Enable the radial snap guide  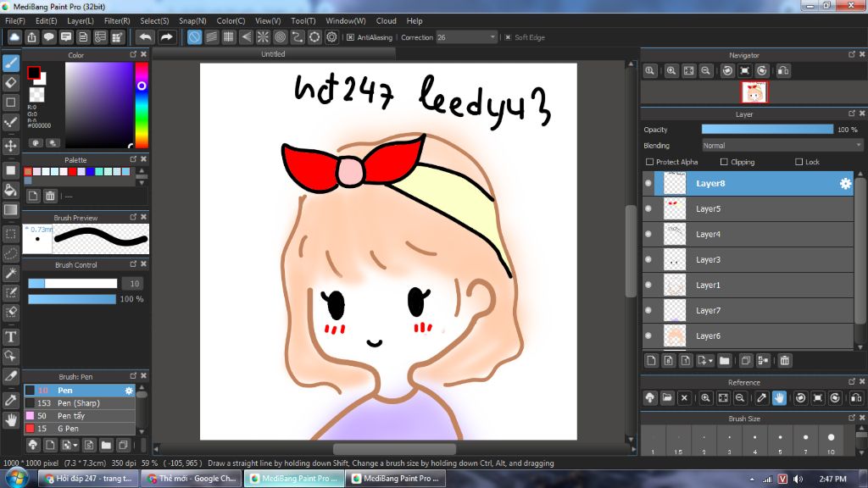pos(263,37)
